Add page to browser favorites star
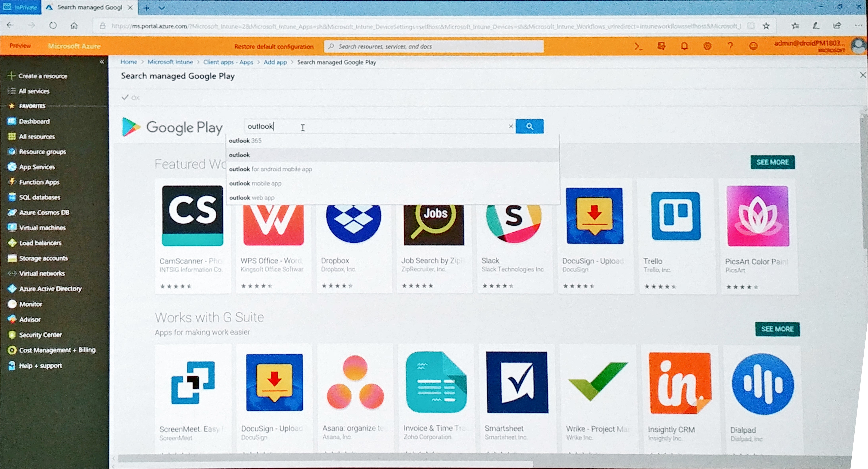868x469 pixels. point(766,26)
